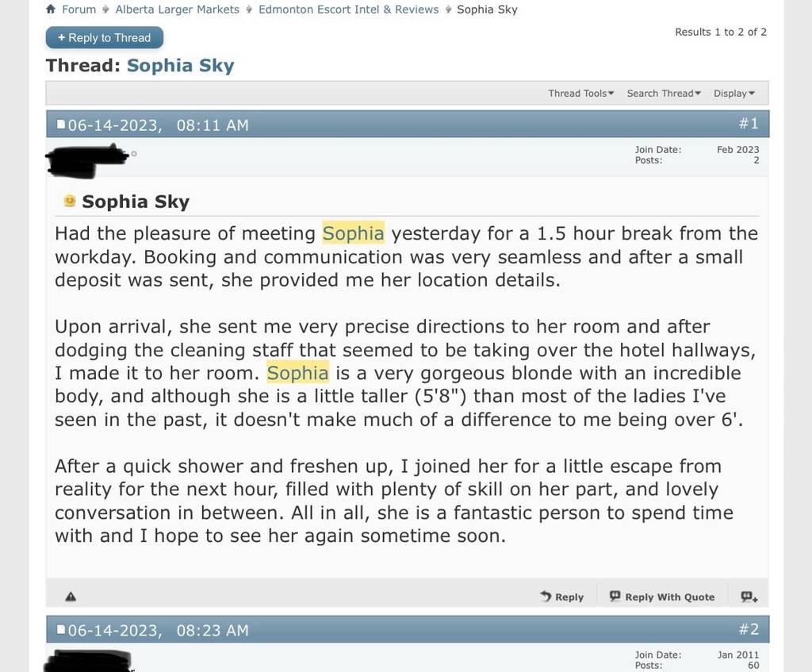Click the post status icon beside 08:23 AM
Screen dimensions: 812x672
pos(61,631)
